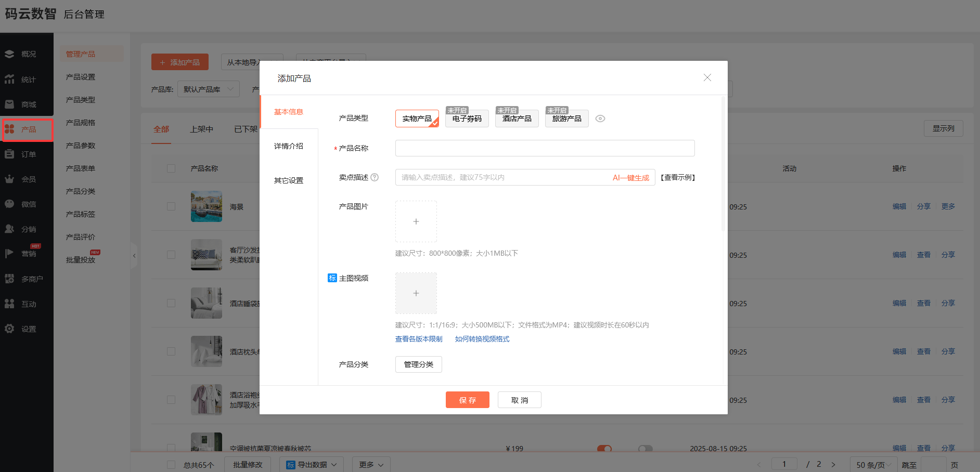
Task: Open the 营销 section with HOT badge
Action: 27,253
